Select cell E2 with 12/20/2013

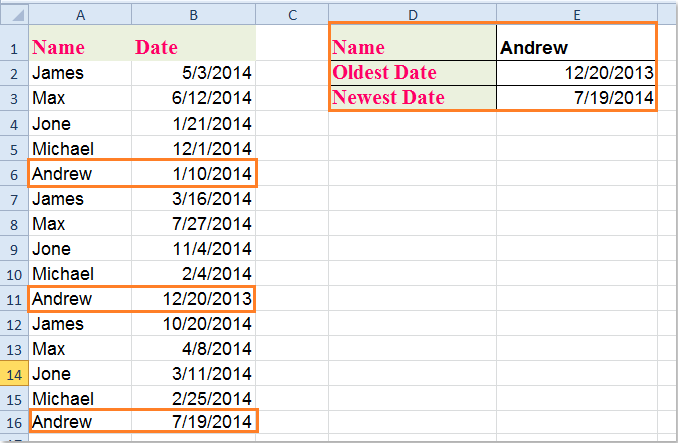click(575, 73)
